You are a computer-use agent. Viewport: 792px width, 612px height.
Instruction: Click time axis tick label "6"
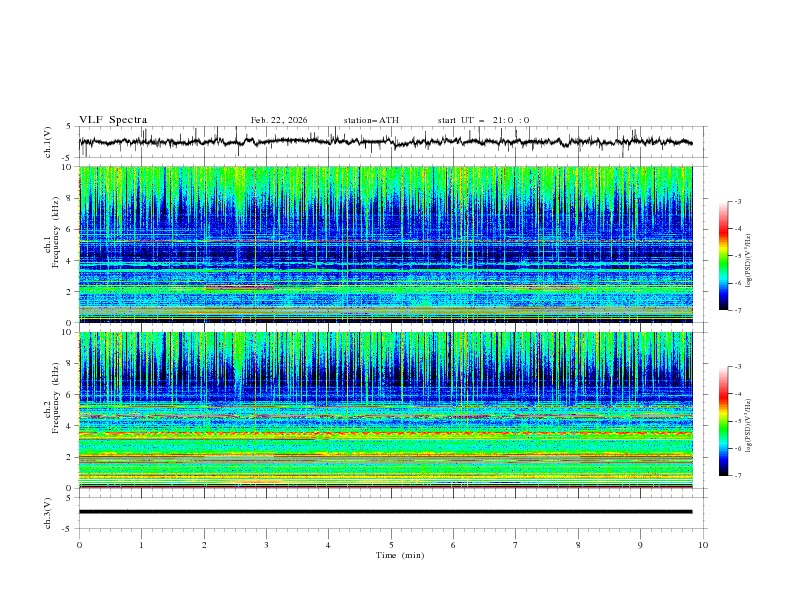tap(453, 545)
